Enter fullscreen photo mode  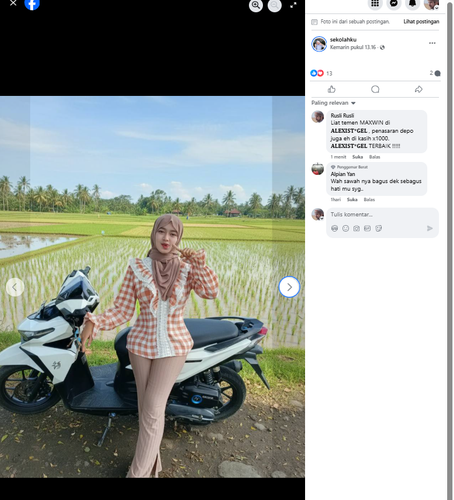(293, 5)
